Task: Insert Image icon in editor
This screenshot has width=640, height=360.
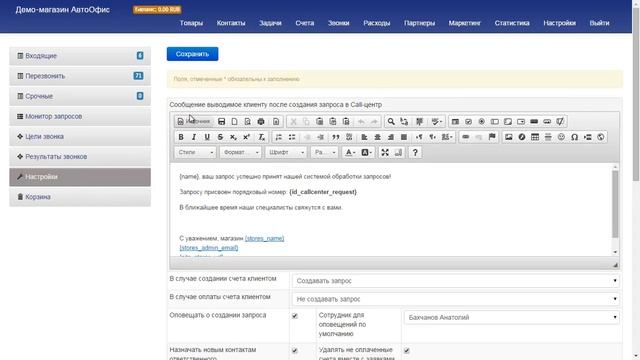Action: pos(509,137)
